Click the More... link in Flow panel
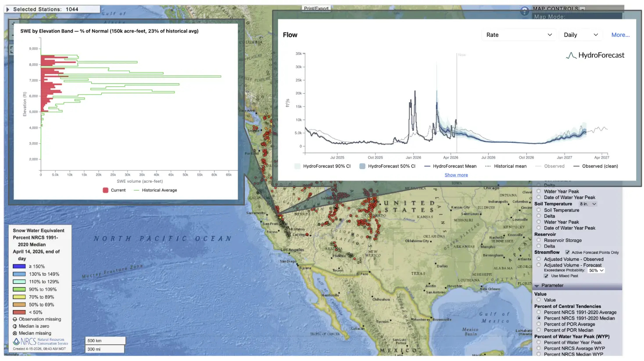Image resolution: width=644 pixels, height=361 pixels. pyautogui.click(x=620, y=35)
